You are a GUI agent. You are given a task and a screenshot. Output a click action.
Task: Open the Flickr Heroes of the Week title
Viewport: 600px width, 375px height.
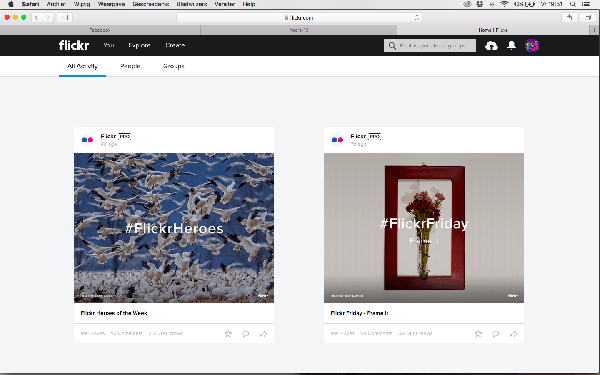click(114, 313)
